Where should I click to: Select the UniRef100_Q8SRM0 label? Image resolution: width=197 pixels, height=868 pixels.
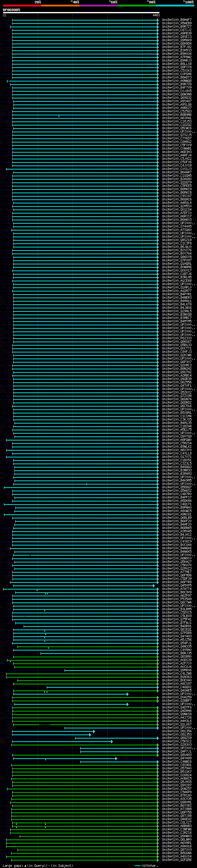point(176,657)
